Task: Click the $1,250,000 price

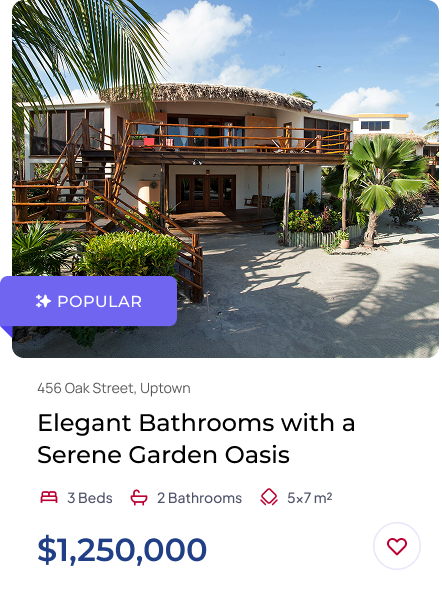Action: pos(122,550)
